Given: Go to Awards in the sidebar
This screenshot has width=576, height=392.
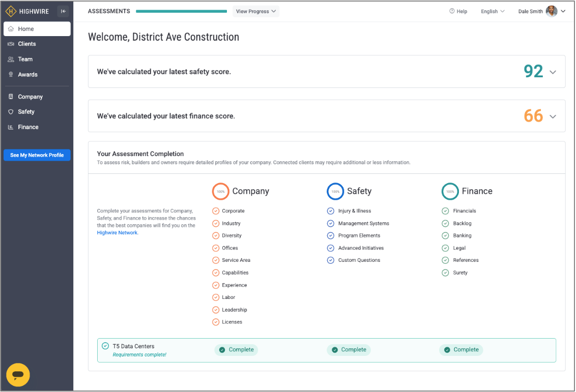Looking at the screenshot, I should click(27, 75).
